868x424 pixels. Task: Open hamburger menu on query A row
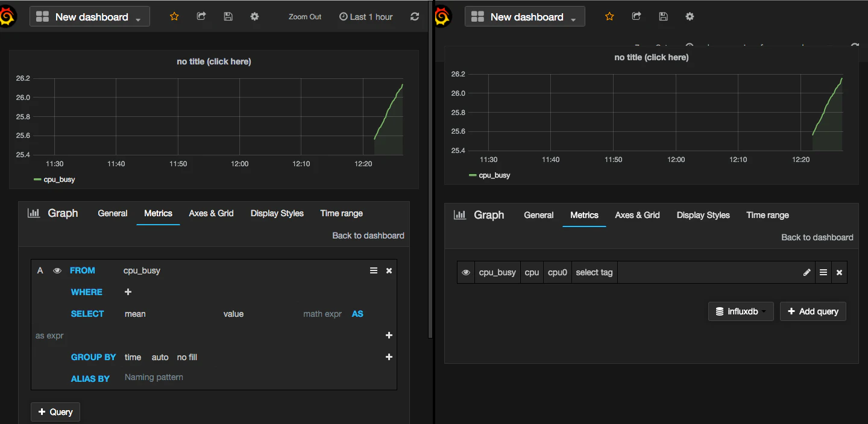pyautogui.click(x=374, y=270)
